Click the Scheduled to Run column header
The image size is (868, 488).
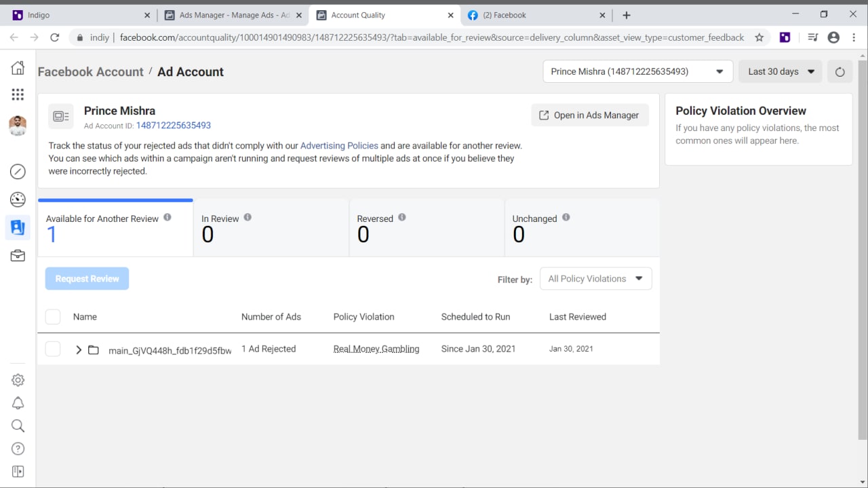pyautogui.click(x=475, y=316)
